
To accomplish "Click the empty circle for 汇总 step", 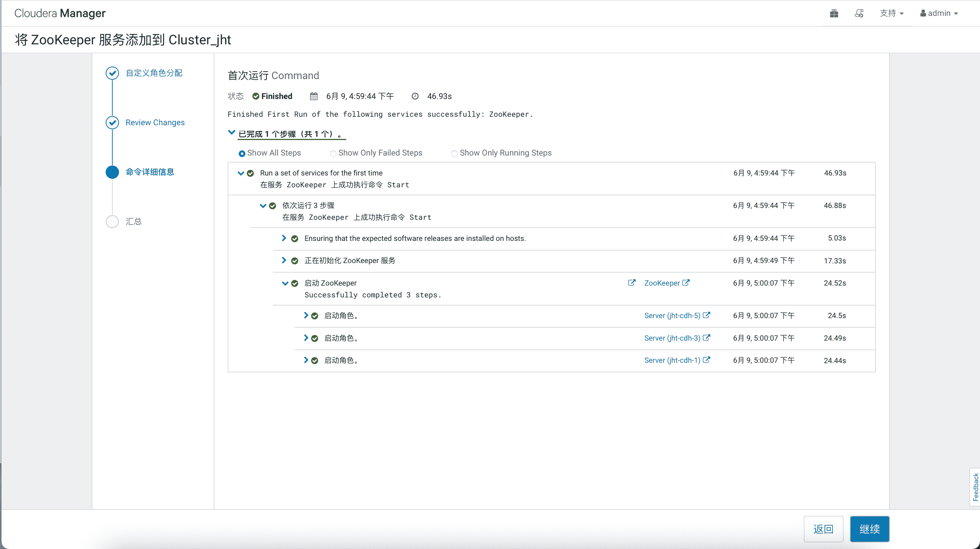I will [x=112, y=221].
